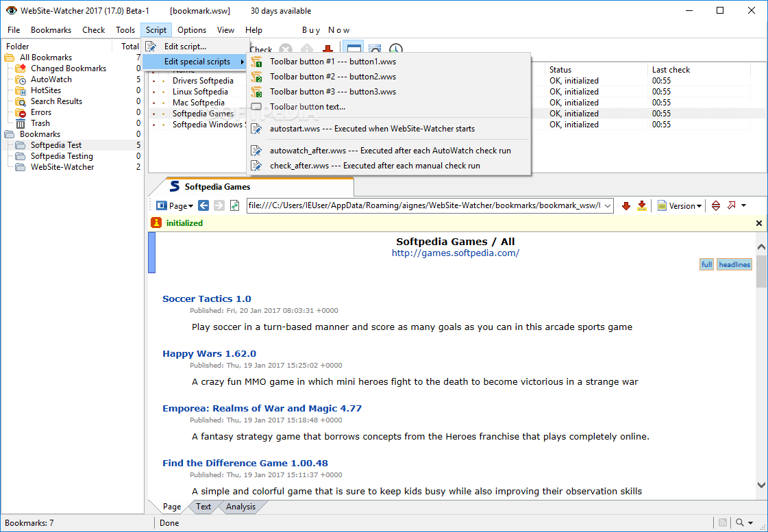
Task: Open the Script menu
Action: 156,30
